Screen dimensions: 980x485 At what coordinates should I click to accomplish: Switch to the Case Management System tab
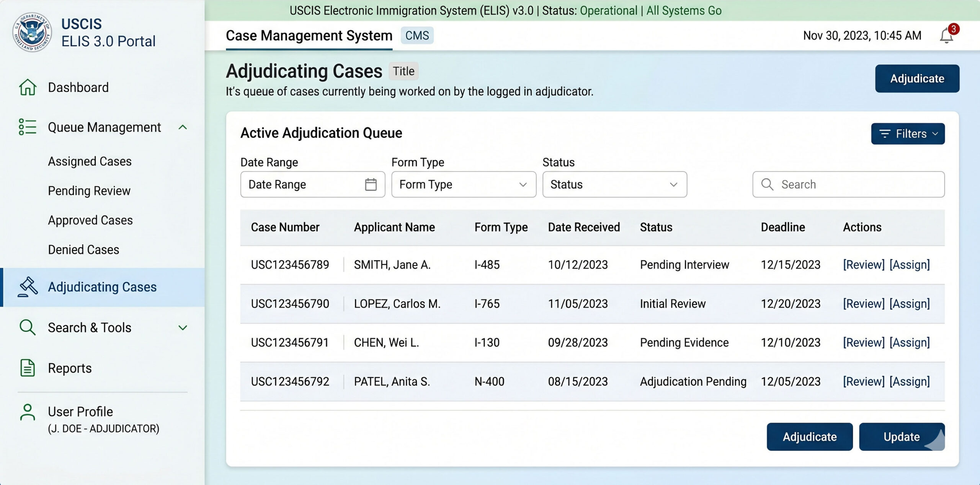pyautogui.click(x=309, y=36)
